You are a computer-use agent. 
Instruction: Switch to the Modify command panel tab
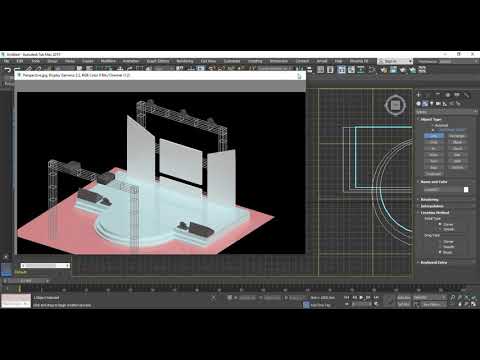(x=429, y=95)
